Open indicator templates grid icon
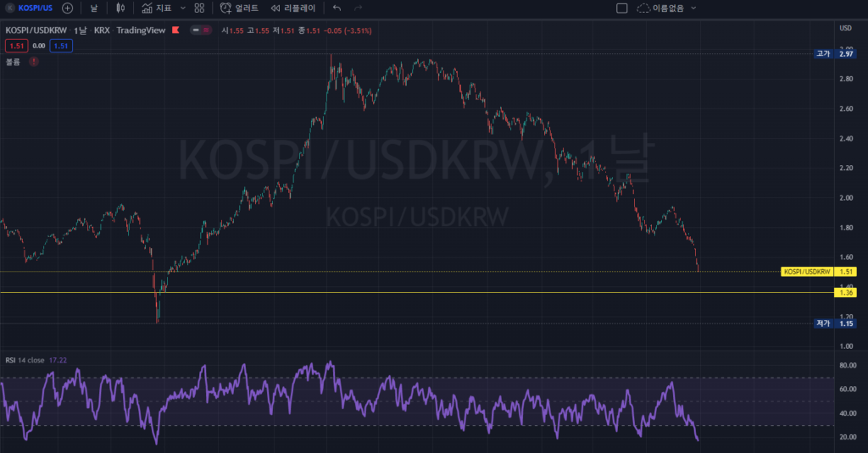The height and width of the screenshot is (453, 868). point(199,8)
